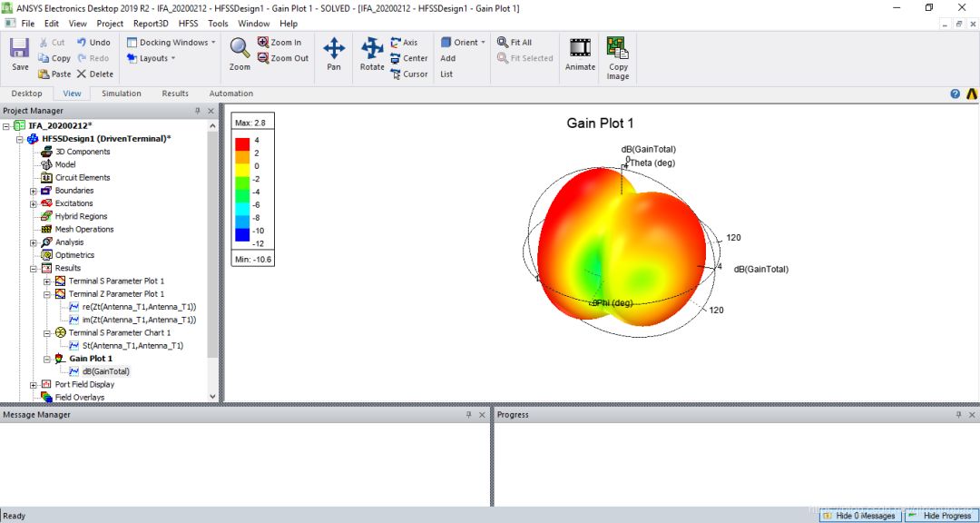Close the Project Manager panel

click(x=211, y=111)
